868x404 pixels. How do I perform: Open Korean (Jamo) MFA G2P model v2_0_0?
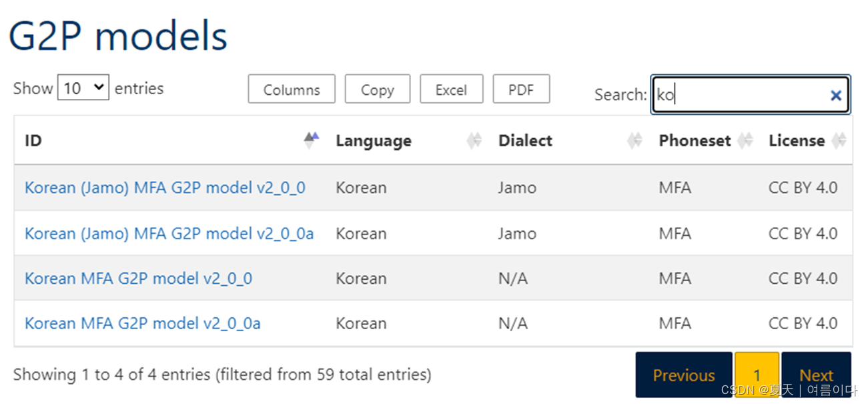(165, 188)
